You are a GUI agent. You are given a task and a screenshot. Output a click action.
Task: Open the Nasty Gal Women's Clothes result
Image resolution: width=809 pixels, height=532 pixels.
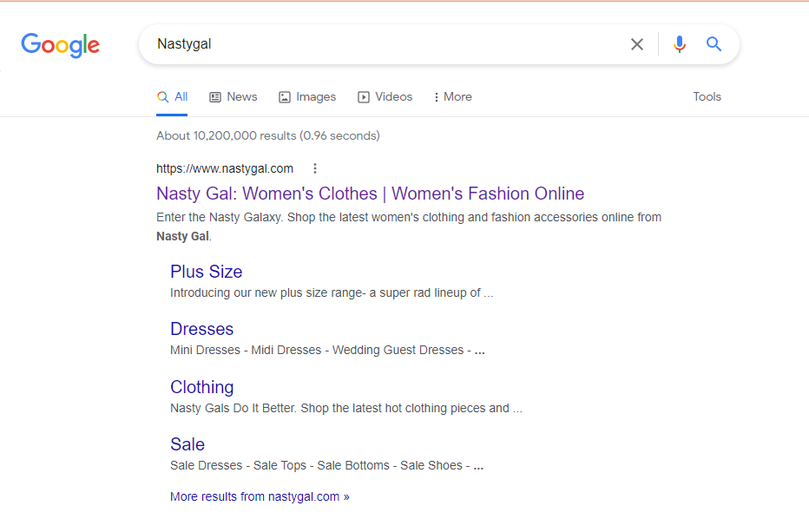pyautogui.click(x=370, y=194)
